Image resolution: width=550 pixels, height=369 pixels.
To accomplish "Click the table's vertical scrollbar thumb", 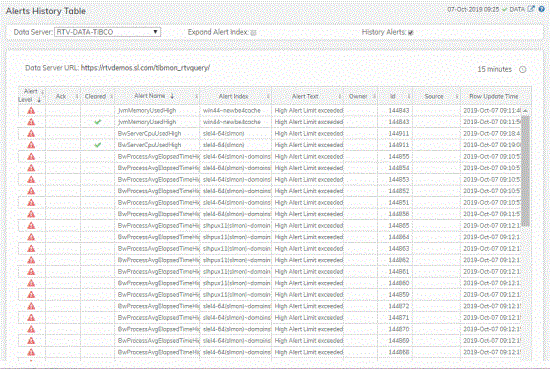I will [525, 171].
